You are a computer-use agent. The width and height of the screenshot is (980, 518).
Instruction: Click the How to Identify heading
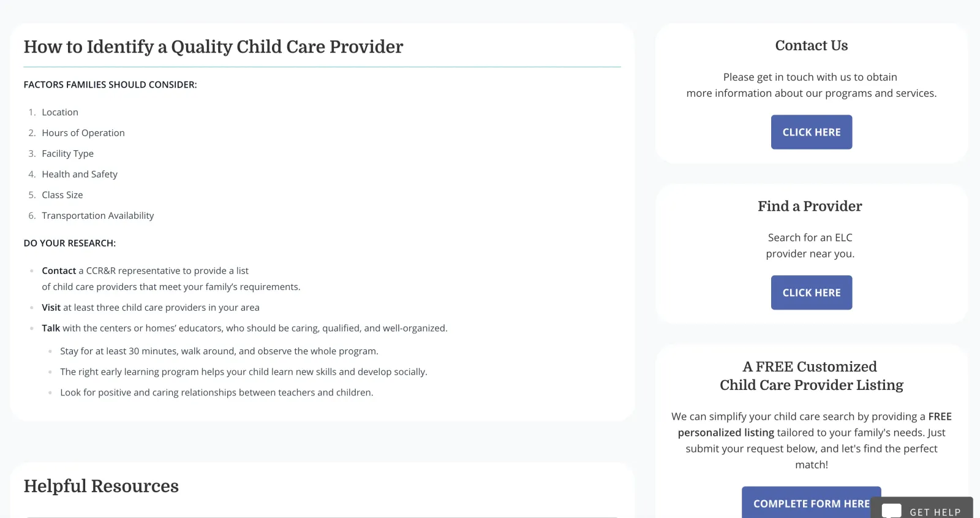point(213,47)
